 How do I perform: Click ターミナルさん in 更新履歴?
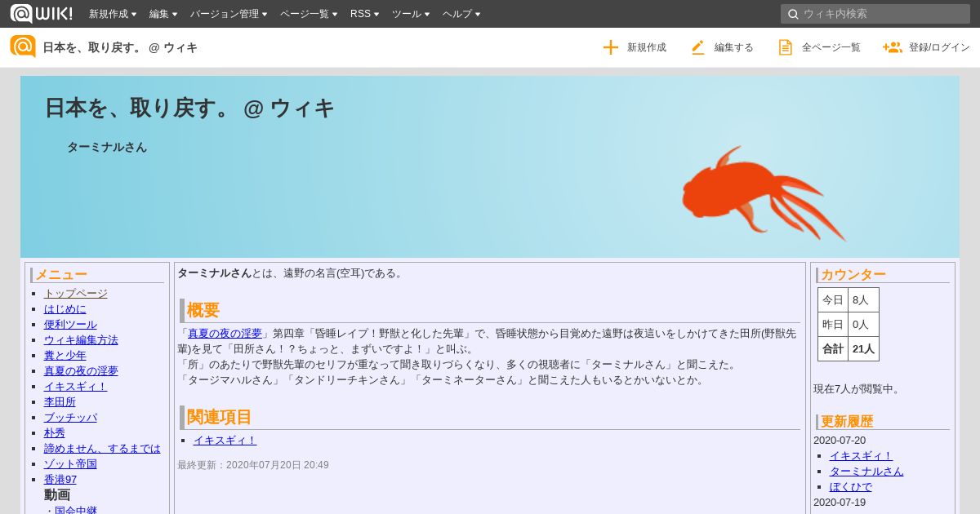pos(866,471)
